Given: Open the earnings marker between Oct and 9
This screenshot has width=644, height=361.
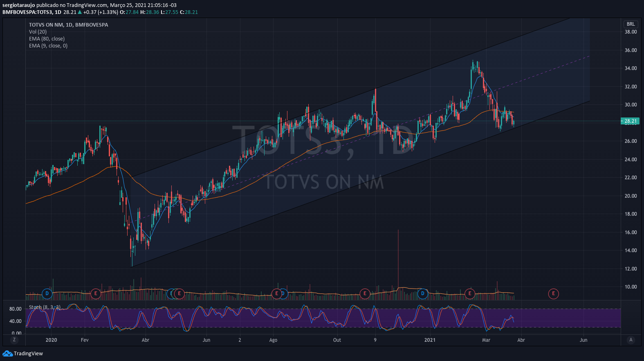Looking at the screenshot, I should pyautogui.click(x=365, y=293).
